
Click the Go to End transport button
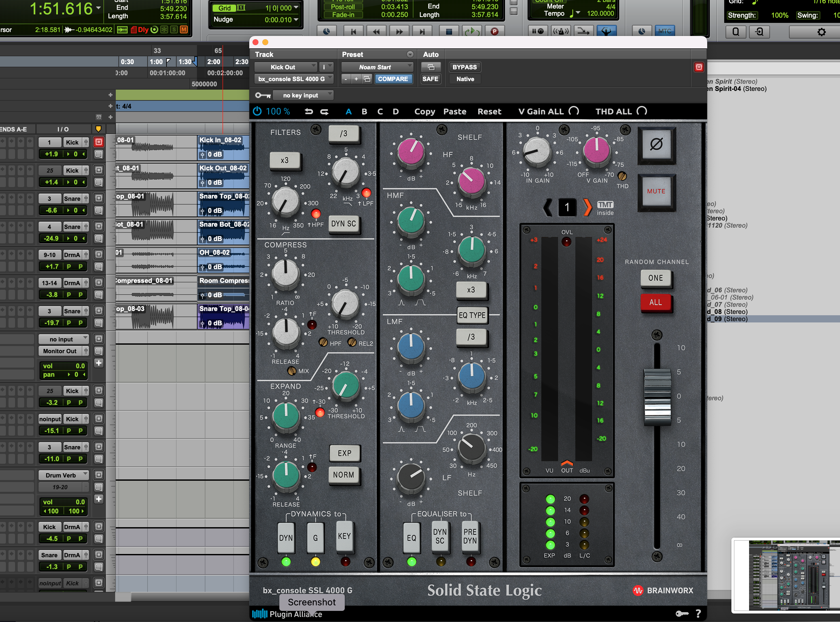[x=422, y=31]
